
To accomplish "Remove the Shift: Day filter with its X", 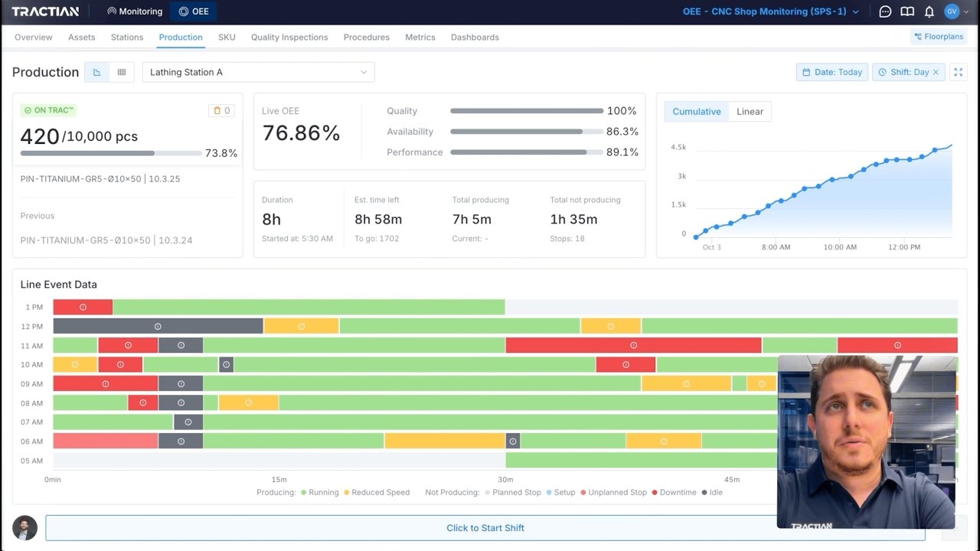I will pyautogui.click(x=936, y=72).
